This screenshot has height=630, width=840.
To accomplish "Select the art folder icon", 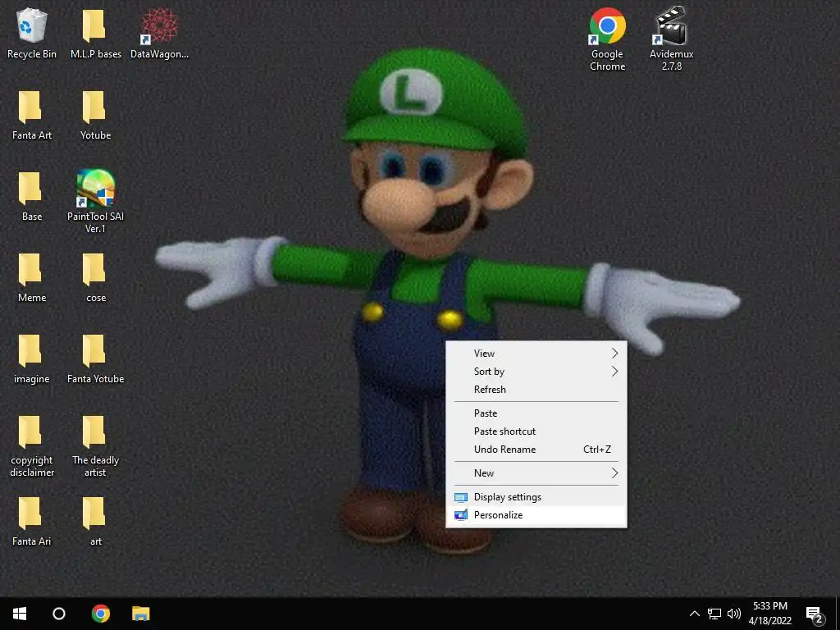I will coord(95,521).
